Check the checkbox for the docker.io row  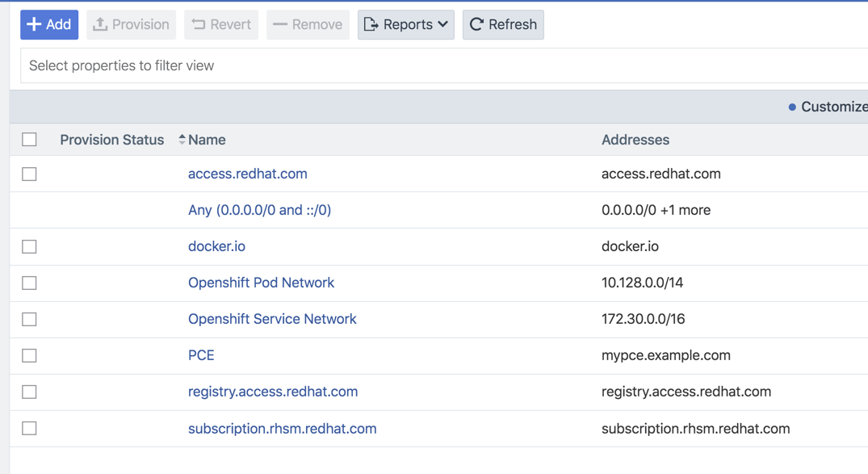tap(29, 246)
